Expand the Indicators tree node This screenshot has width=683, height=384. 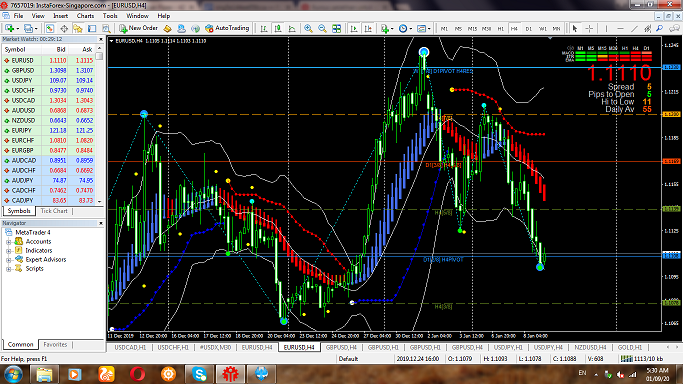click(8, 251)
